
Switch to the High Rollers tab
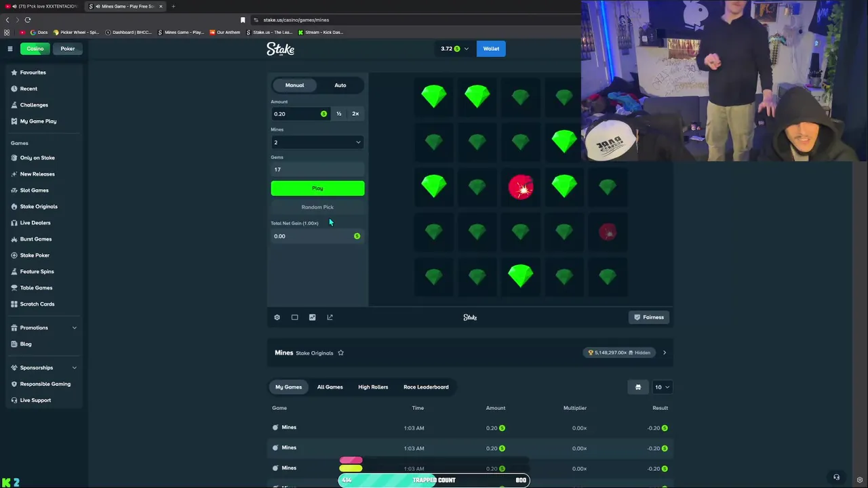[x=373, y=387]
